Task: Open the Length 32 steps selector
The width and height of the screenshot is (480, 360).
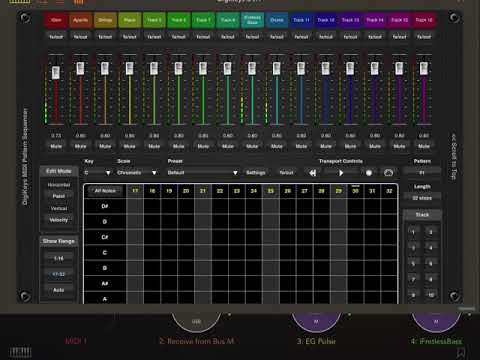Action: pos(422,198)
